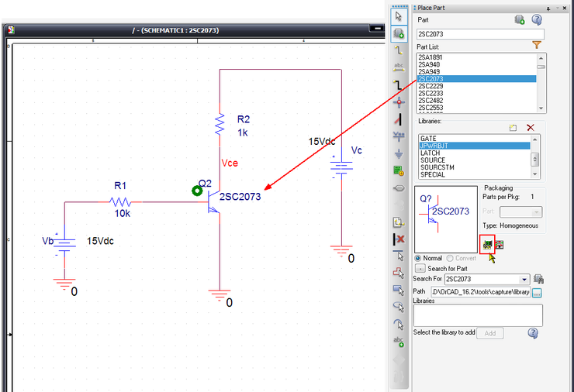This screenshot has height=392, width=574.
Task: Open the Part packaging dropdown
Action: [x=537, y=211]
